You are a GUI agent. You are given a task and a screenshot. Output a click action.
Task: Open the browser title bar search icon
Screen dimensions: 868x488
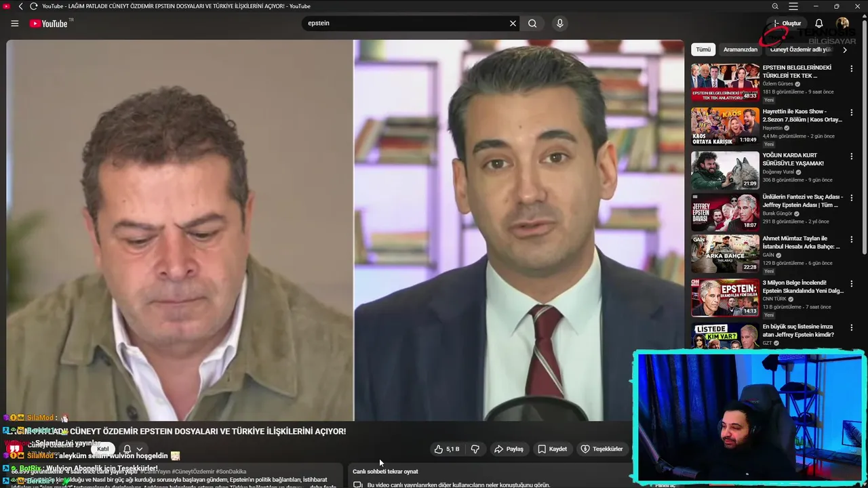[775, 6]
